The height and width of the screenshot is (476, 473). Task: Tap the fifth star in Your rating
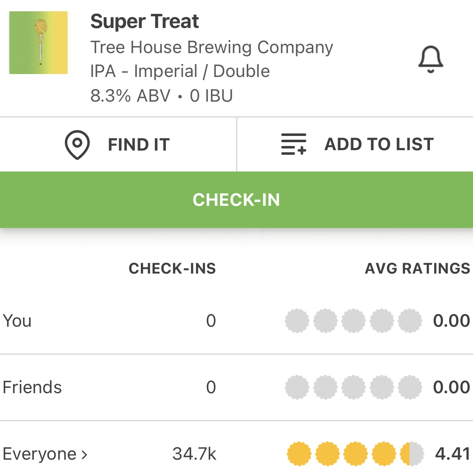(x=410, y=321)
